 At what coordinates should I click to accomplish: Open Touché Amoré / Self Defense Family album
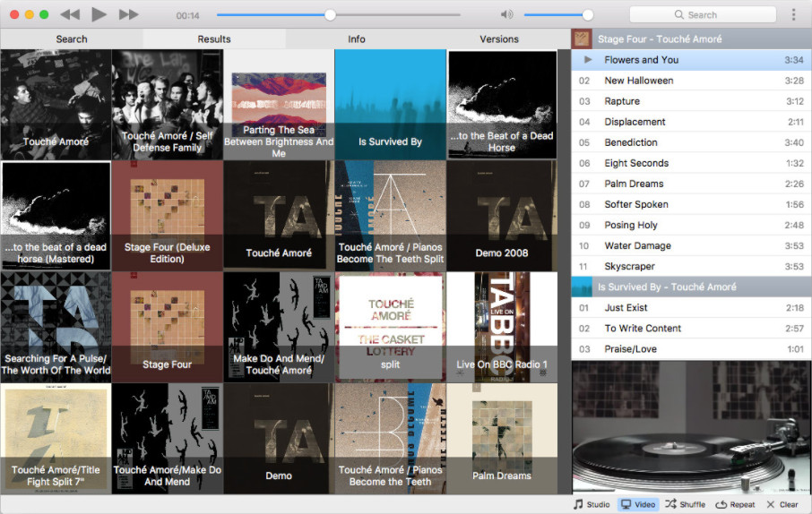click(168, 105)
